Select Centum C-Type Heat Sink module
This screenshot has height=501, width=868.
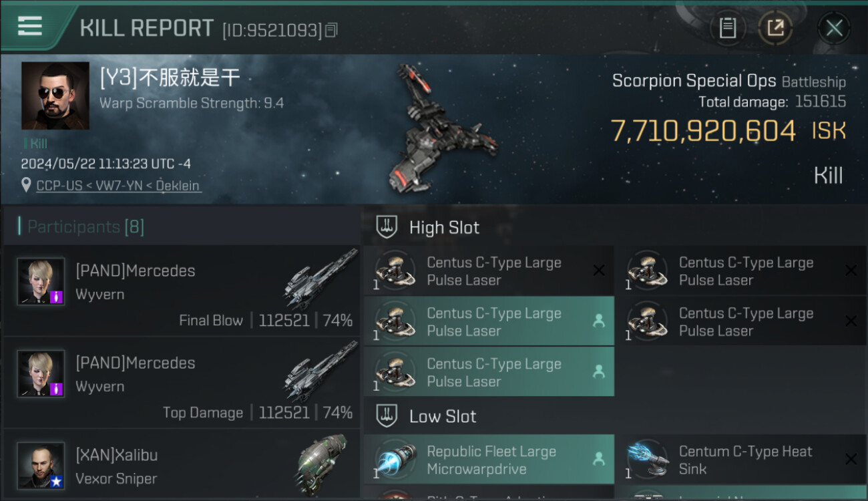(x=740, y=460)
